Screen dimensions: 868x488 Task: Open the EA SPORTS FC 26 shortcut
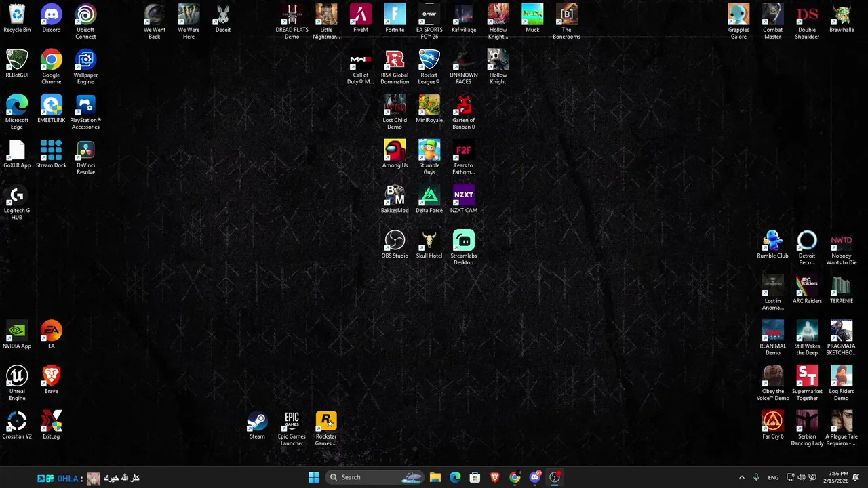429,22
